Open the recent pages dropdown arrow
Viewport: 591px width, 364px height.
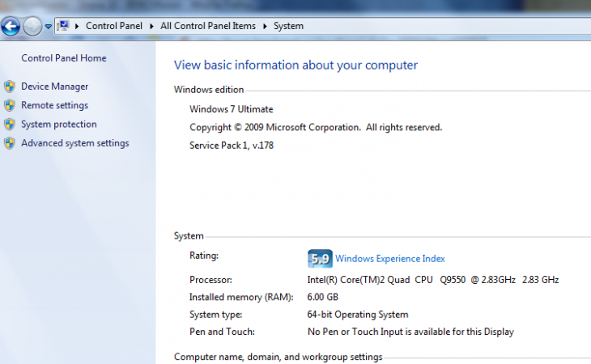point(49,27)
